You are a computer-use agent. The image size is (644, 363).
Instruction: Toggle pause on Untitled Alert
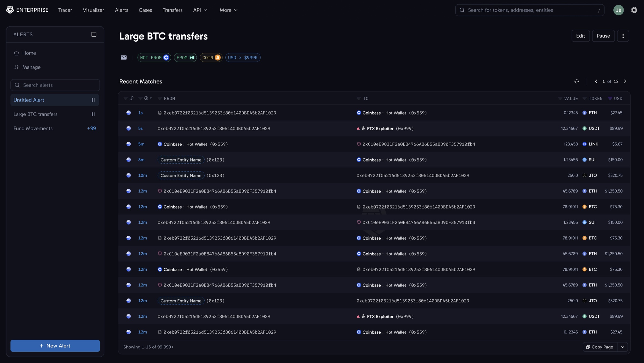93,100
